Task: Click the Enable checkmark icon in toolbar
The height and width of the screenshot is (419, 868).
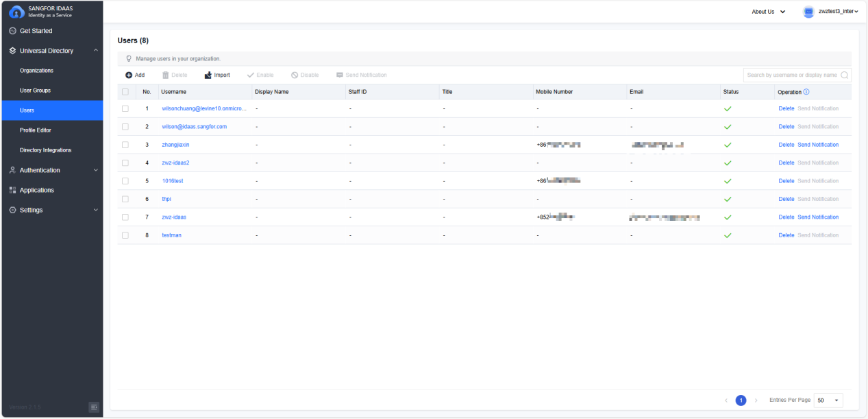Action: coord(251,75)
